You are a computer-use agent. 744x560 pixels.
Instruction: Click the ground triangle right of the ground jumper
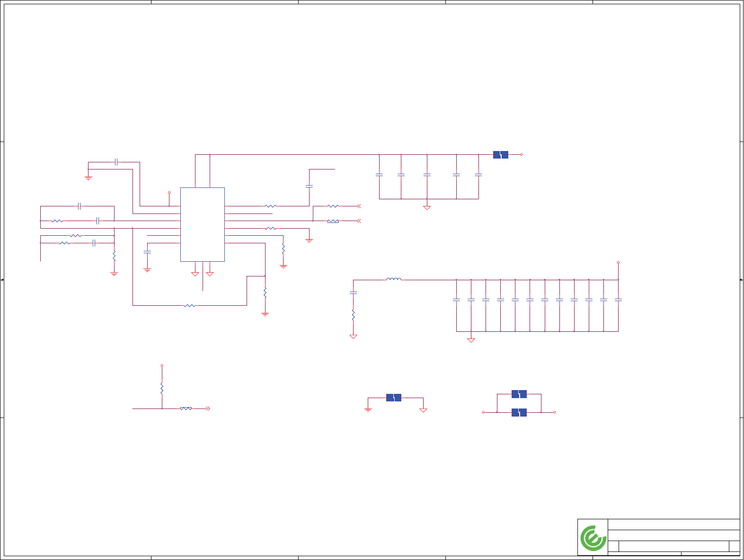click(423, 410)
